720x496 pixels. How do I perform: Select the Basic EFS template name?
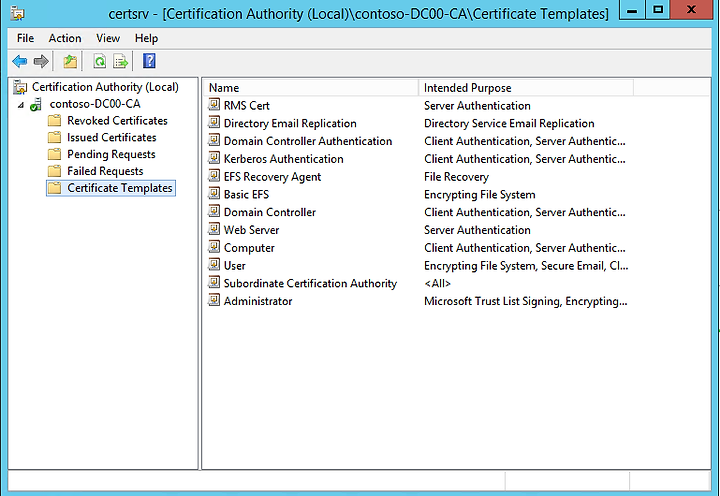click(x=246, y=194)
